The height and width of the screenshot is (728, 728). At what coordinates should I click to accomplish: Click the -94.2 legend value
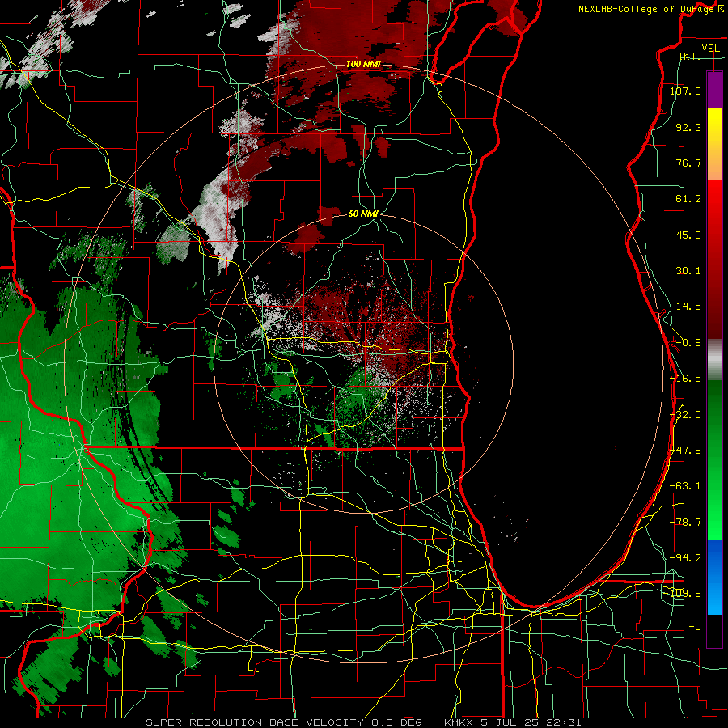(x=685, y=558)
